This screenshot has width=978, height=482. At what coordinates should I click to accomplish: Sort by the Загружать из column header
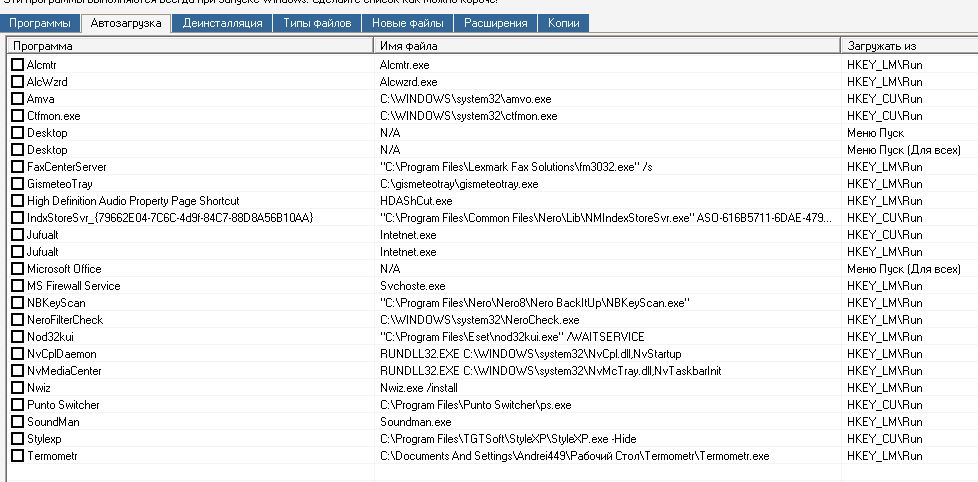(x=909, y=46)
